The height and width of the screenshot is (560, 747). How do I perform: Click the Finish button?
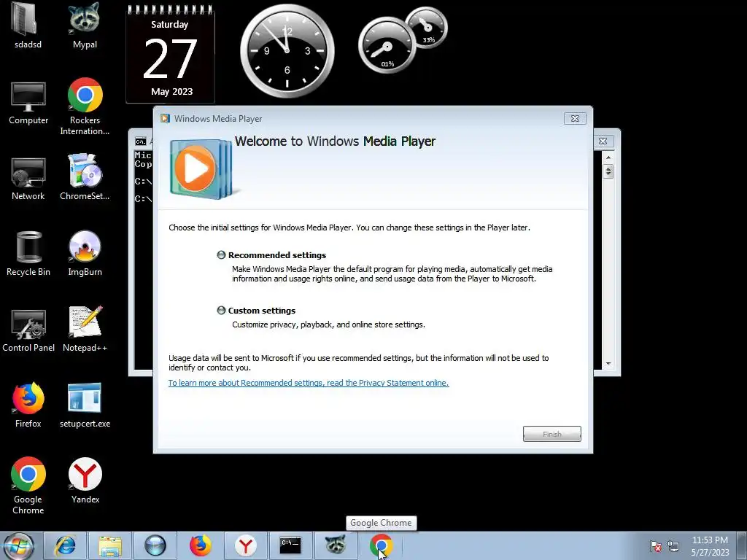pos(551,434)
